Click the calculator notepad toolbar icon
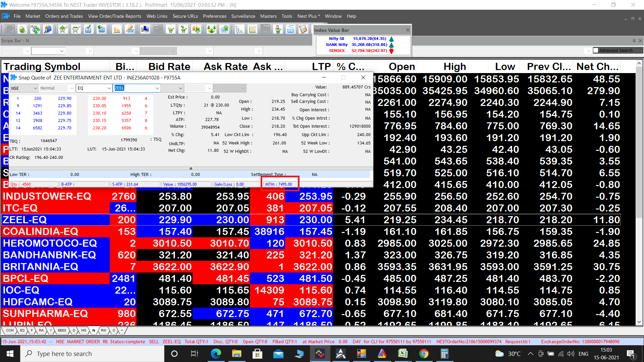Screen dimensions: 644x362 [x=303, y=29]
